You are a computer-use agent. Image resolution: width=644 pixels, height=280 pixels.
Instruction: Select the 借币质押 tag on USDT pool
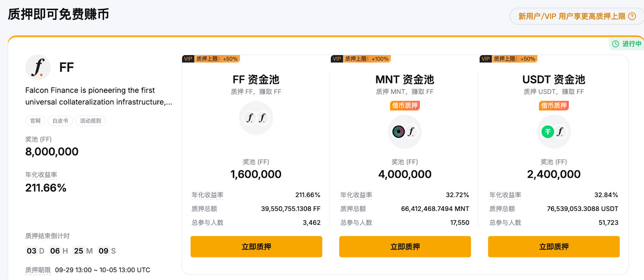pyautogui.click(x=553, y=106)
